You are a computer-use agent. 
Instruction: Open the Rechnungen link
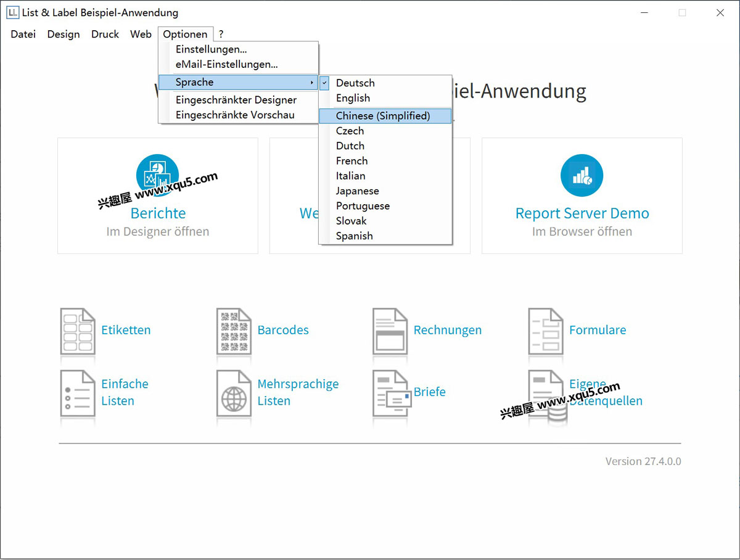click(x=448, y=330)
